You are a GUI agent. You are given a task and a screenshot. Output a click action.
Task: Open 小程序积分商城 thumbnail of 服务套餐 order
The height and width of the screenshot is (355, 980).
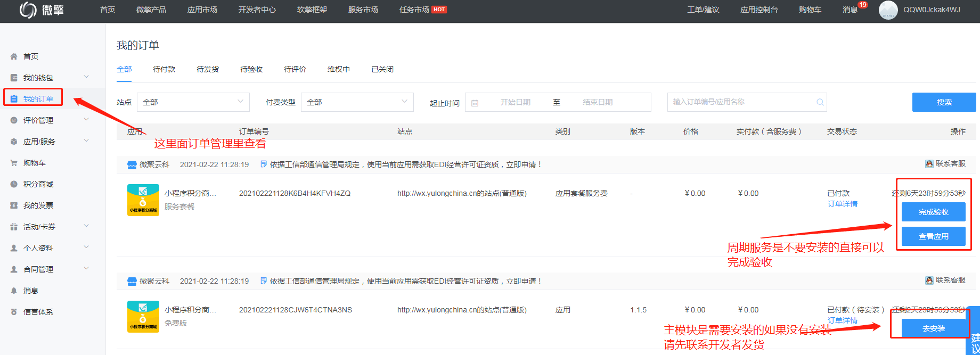143,200
